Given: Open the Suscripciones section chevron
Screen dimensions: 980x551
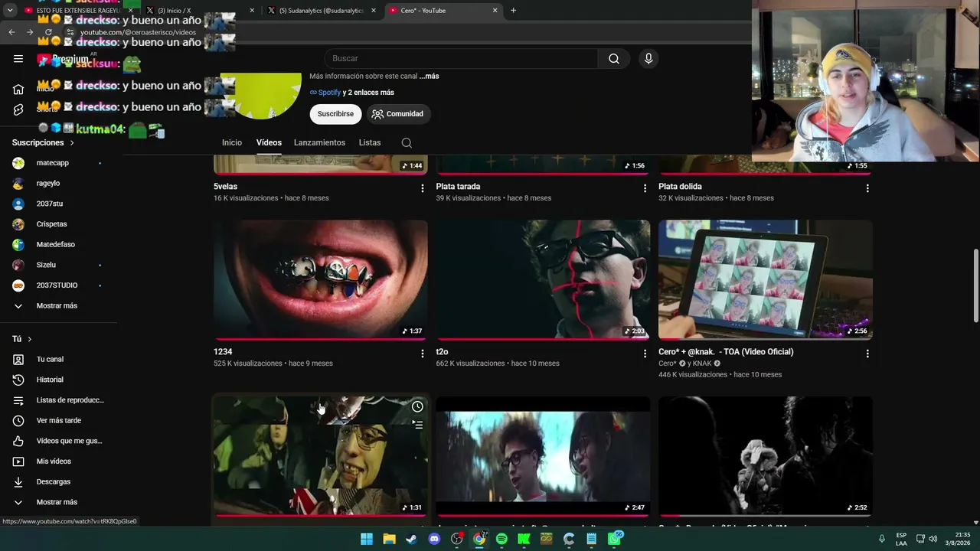Looking at the screenshot, I should pos(72,143).
